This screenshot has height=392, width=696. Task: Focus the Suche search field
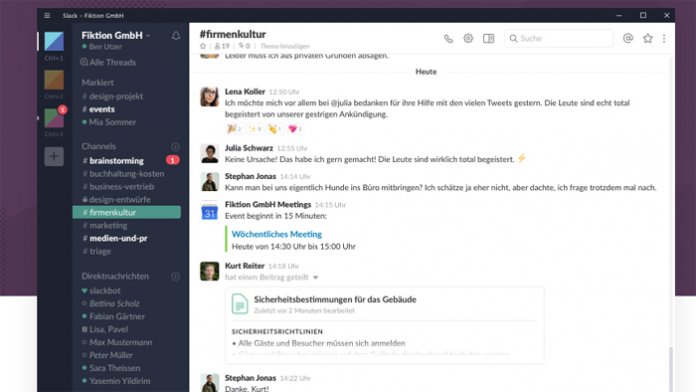click(559, 39)
